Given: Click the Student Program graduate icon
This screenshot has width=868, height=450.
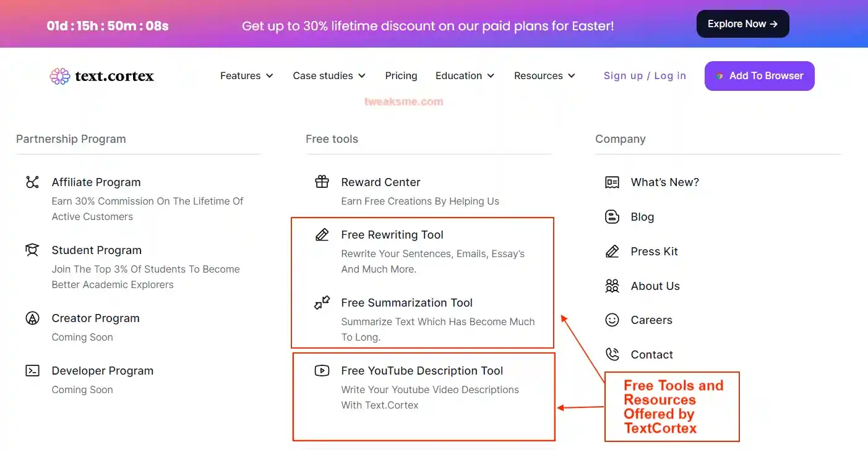Looking at the screenshot, I should point(32,250).
